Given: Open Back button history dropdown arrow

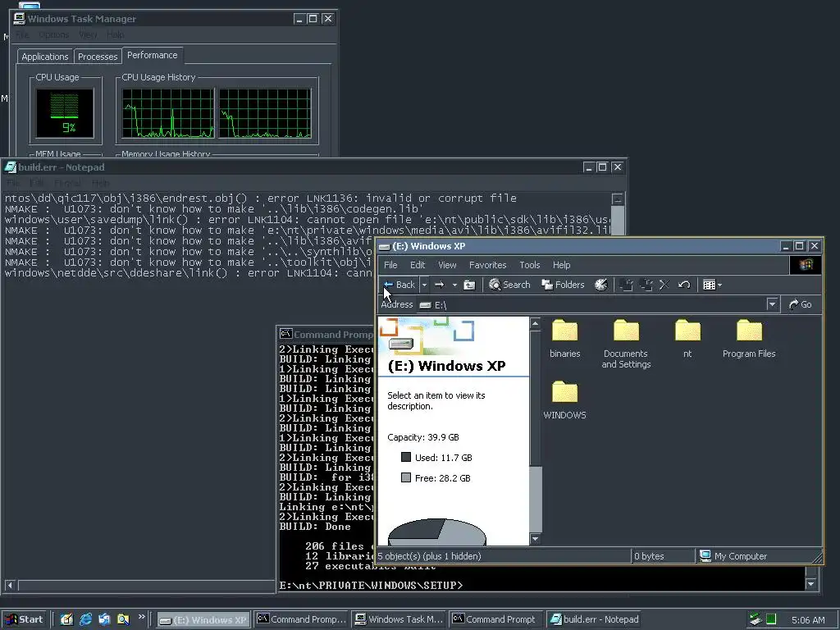Looking at the screenshot, I should tap(424, 285).
